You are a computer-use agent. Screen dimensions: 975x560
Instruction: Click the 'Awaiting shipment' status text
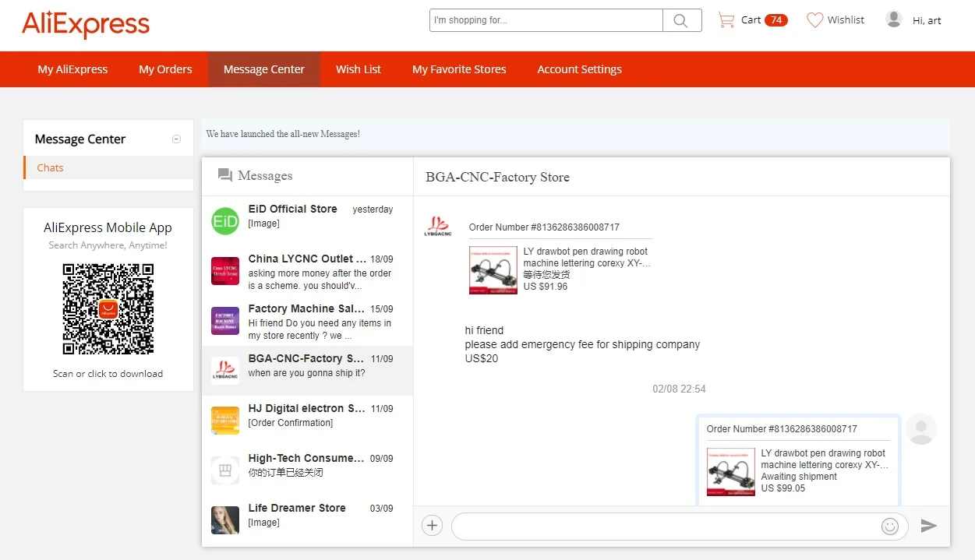[799, 477]
